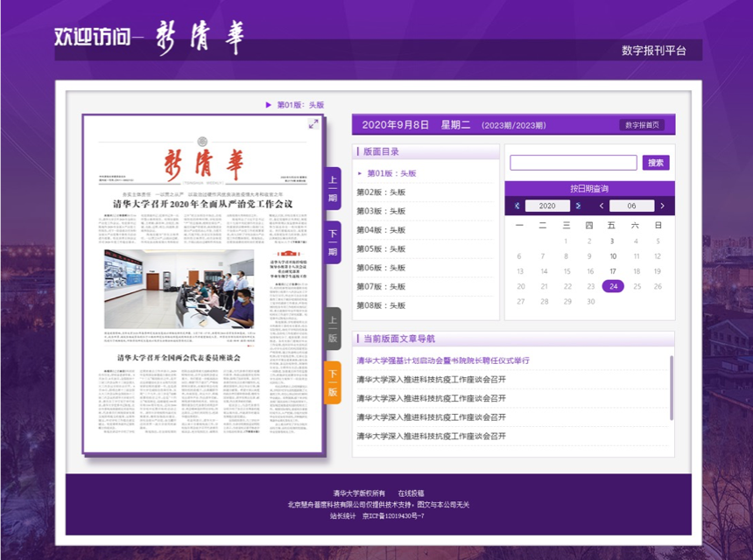
Task: Select date 10 in the calendar
Action: pyautogui.click(x=613, y=256)
